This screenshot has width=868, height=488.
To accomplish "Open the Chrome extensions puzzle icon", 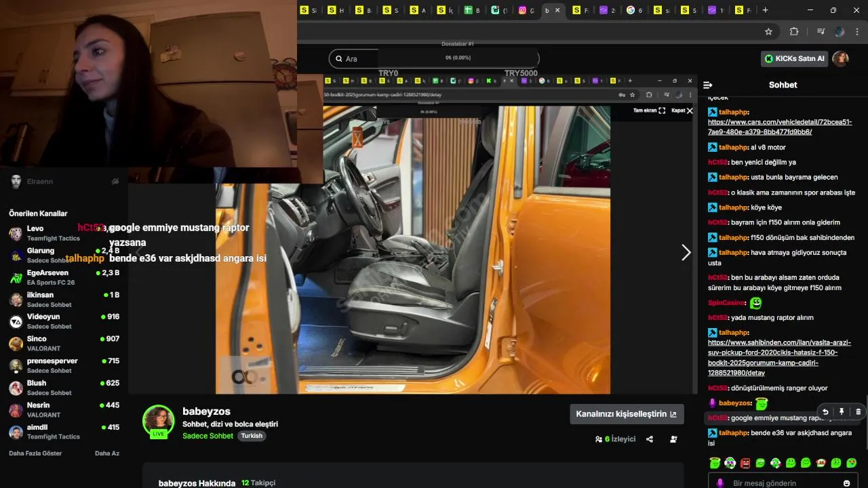I will tap(794, 31).
